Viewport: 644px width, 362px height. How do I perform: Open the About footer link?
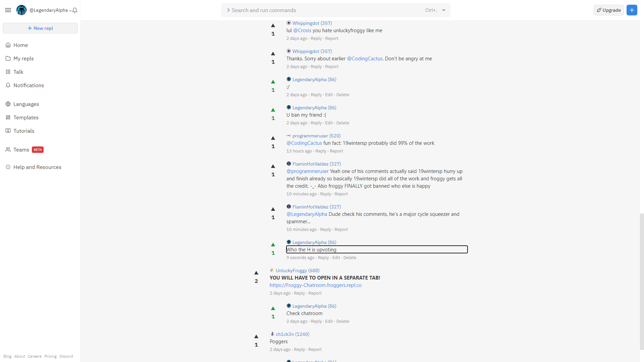(x=19, y=356)
